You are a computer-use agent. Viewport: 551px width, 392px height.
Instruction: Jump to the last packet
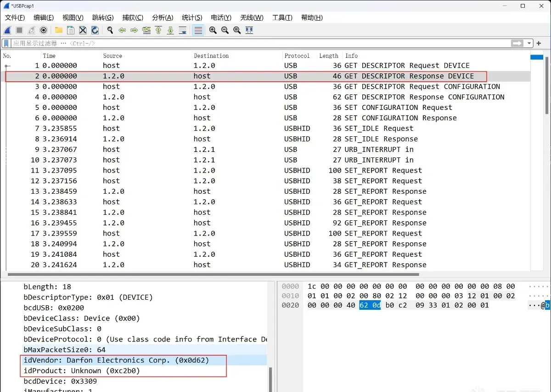coord(170,30)
